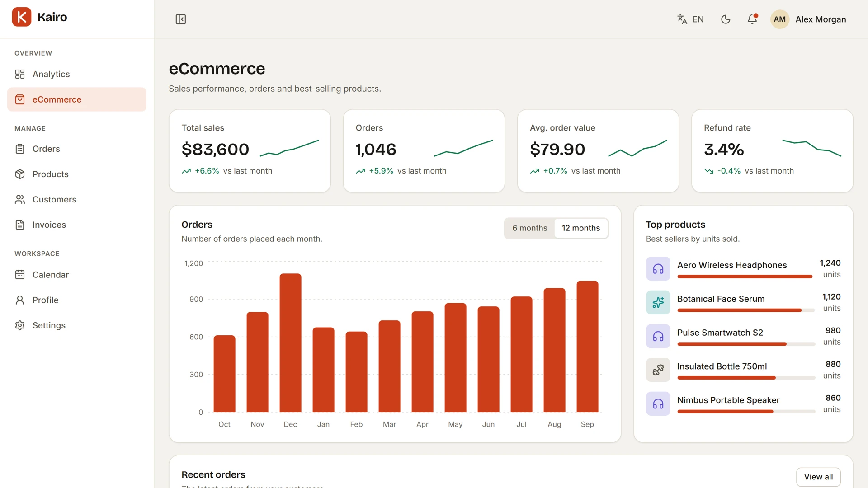The height and width of the screenshot is (488, 868).
Task: Click the -0.4% change value
Action: click(x=729, y=171)
